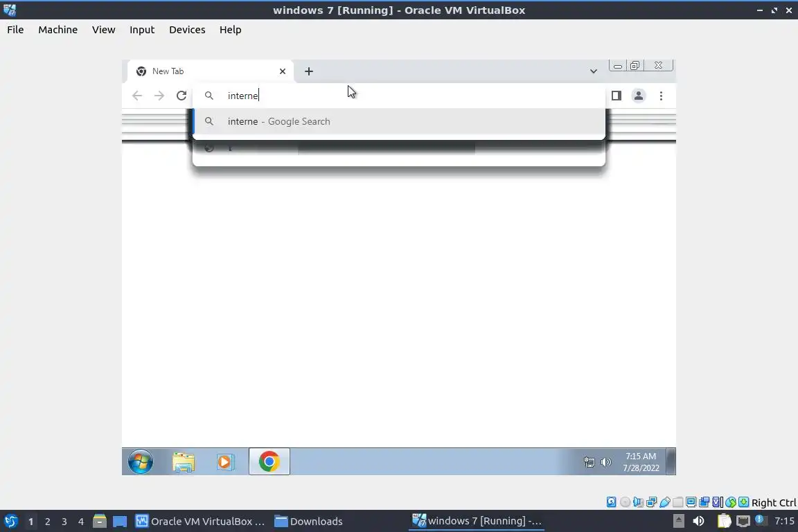This screenshot has height=532, width=798.
Task: Click windows 7 [Running] taskbar entry
Action: tap(477, 522)
